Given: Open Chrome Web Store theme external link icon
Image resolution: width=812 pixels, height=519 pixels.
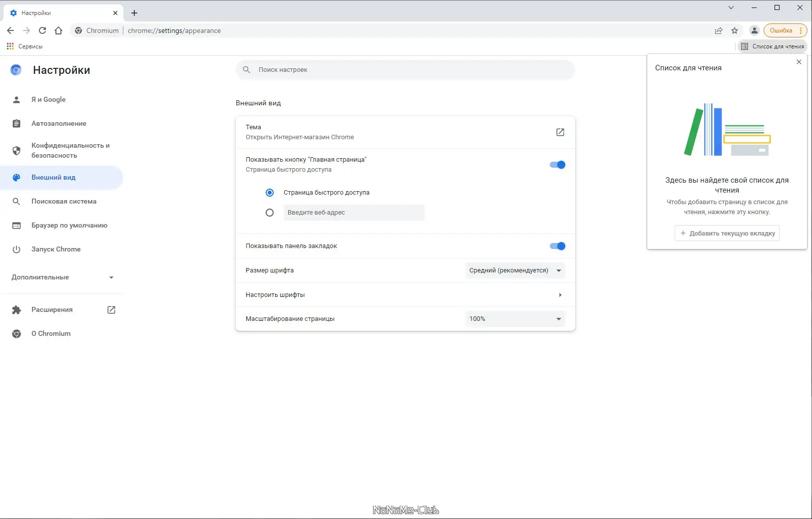Looking at the screenshot, I should tap(560, 132).
